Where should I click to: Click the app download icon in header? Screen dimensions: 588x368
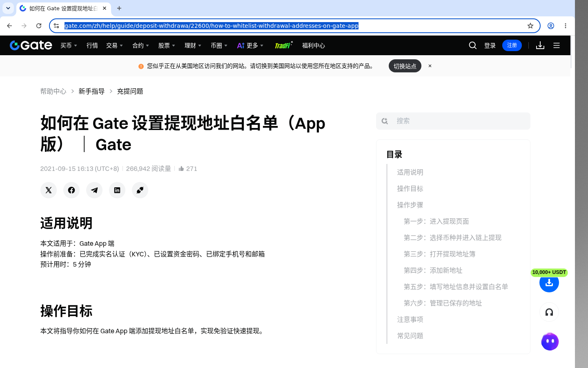pos(540,45)
